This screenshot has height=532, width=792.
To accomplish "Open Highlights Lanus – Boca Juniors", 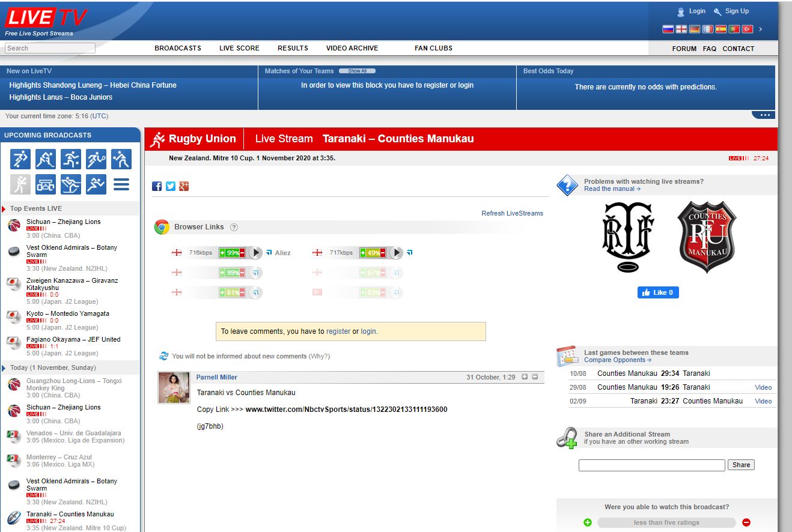I will pyautogui.click(x=61, y=97).
